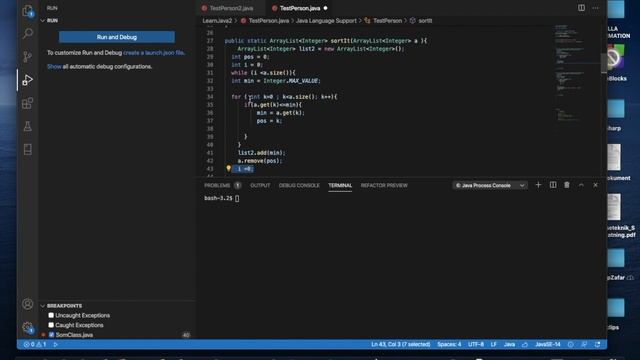Click into the bash terminal prompt
Image resolution: width=640 pixels, height=360 pixels.
(237, 198)
